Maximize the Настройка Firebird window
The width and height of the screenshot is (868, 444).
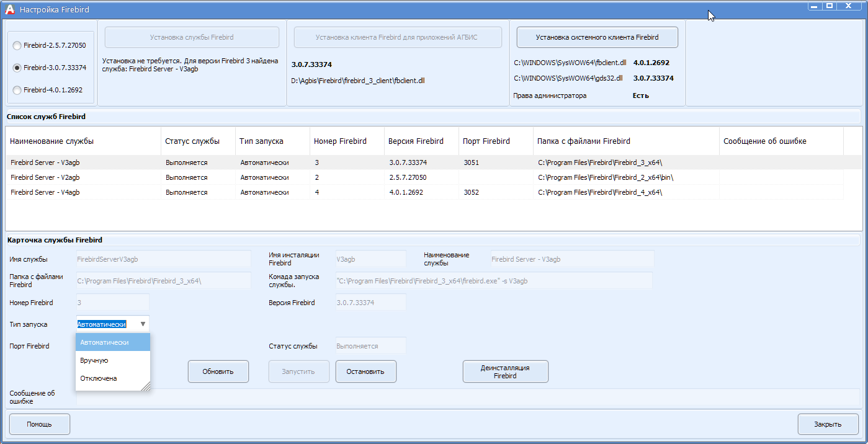click(x=830, y=6)
